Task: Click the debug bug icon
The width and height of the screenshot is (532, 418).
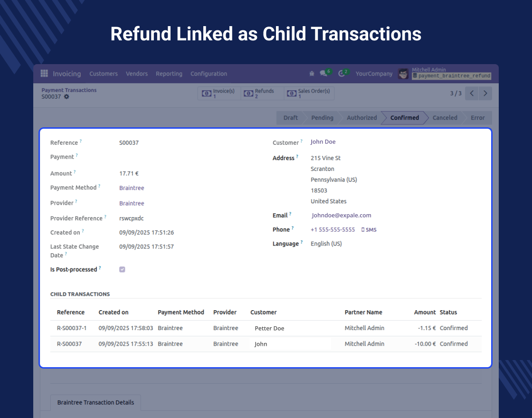Action: (312, 74)
